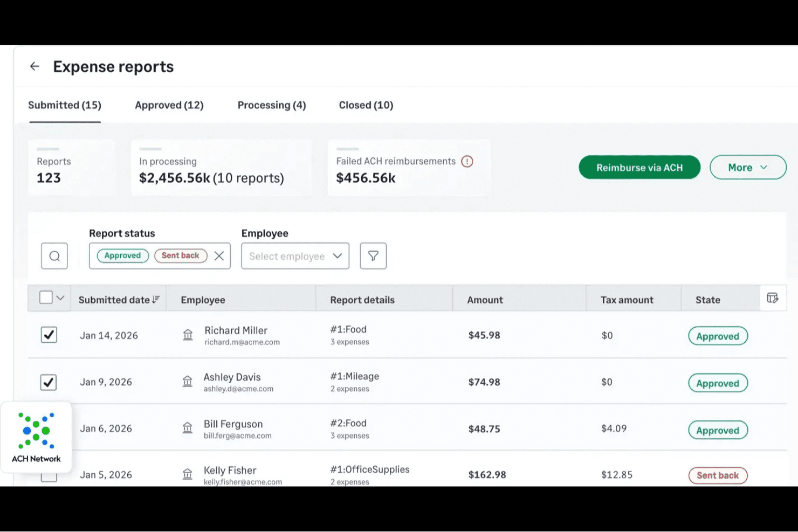Image resolution: width=798 pixels, height=532 pixels.
Task: Click the Approved state badge for Richard Miller
Action: coord(718,336)
